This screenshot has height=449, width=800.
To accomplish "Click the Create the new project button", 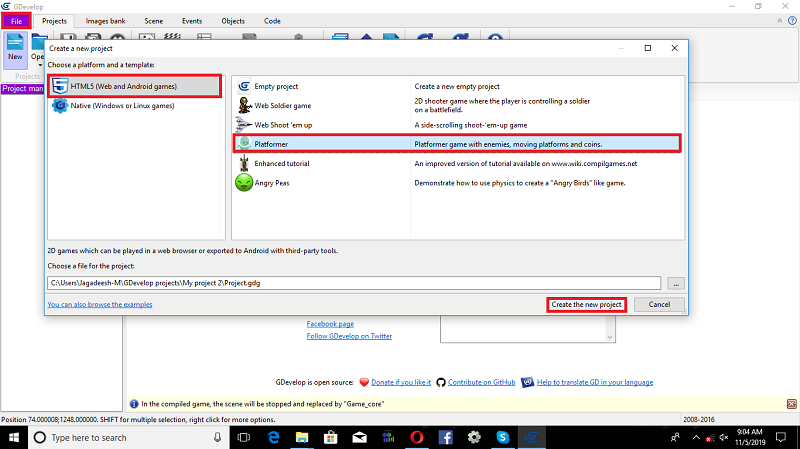I will [x=586, y=305].
